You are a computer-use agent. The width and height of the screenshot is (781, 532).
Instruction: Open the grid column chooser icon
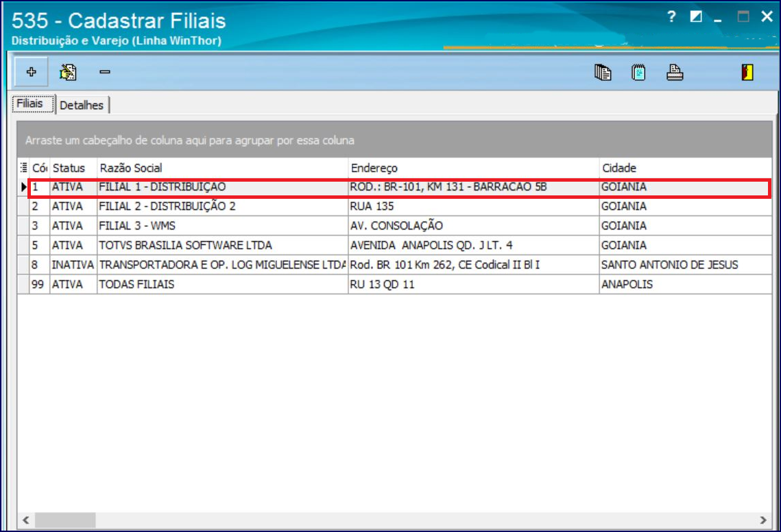(x=23, y=167)
